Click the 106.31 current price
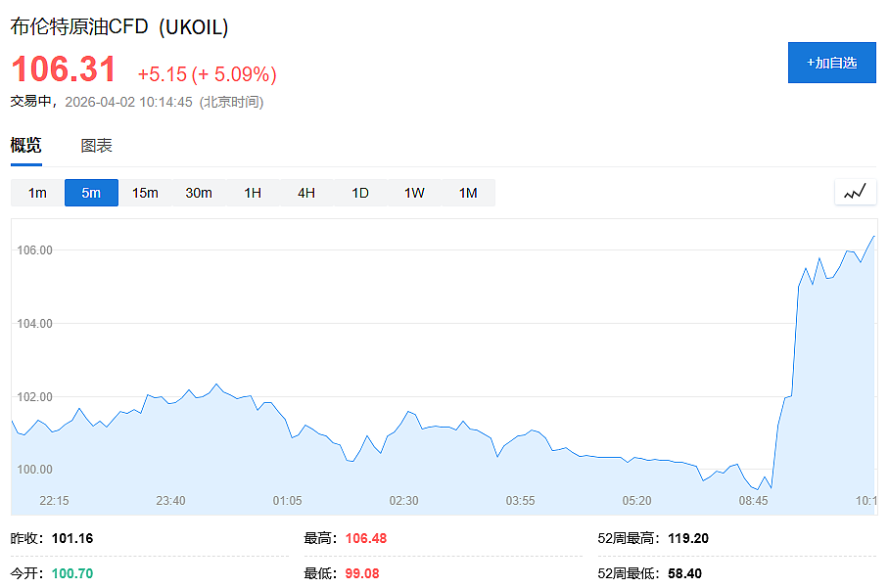This screenshot has width=889, height=588. 64,69
